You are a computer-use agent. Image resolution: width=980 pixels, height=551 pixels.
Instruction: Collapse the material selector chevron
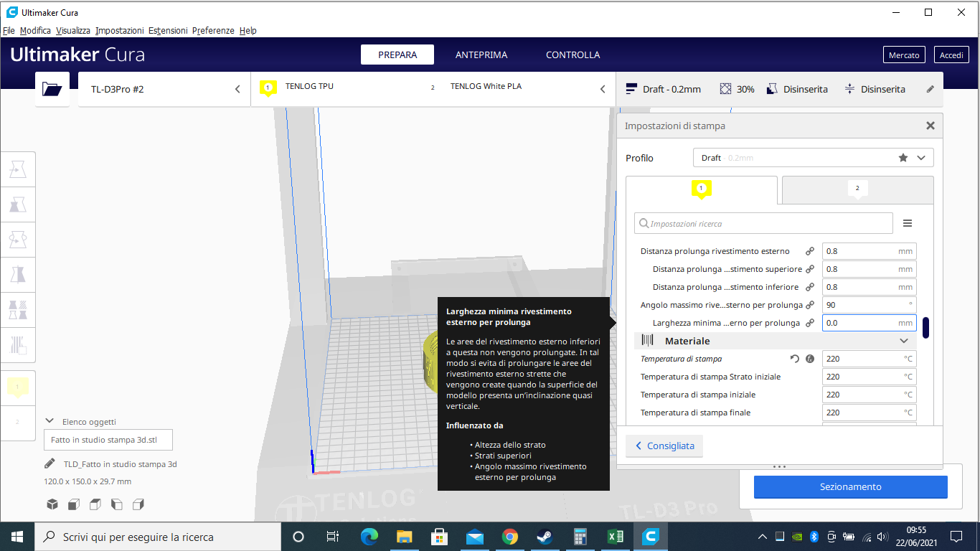[x=603, y=89]
